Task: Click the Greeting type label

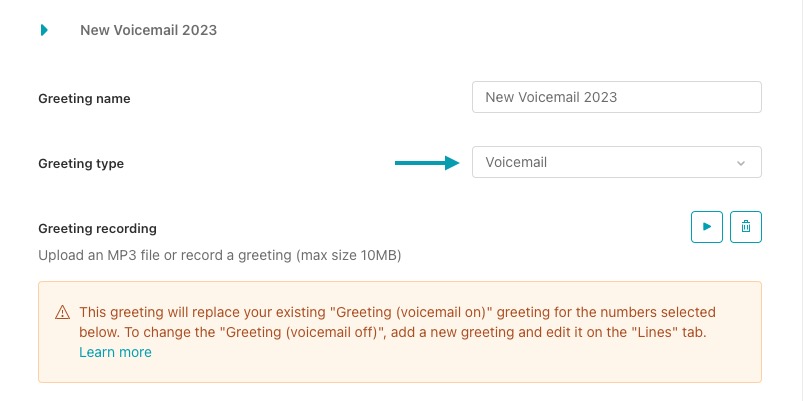Action: 81,163
